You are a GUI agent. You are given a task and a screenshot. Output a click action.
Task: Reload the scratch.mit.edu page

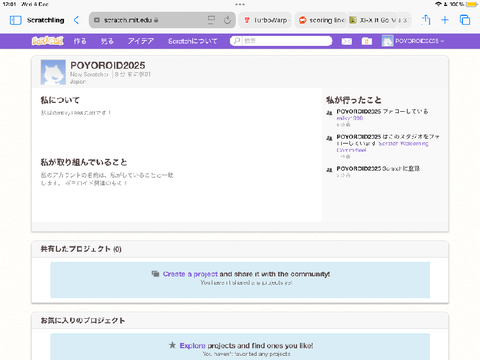pyautogui.click(x=227, y=20)
